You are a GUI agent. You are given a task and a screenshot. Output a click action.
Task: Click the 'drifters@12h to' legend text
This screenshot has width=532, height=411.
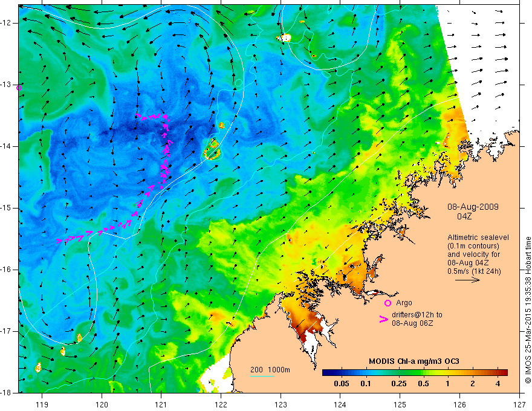pos(417,315)
